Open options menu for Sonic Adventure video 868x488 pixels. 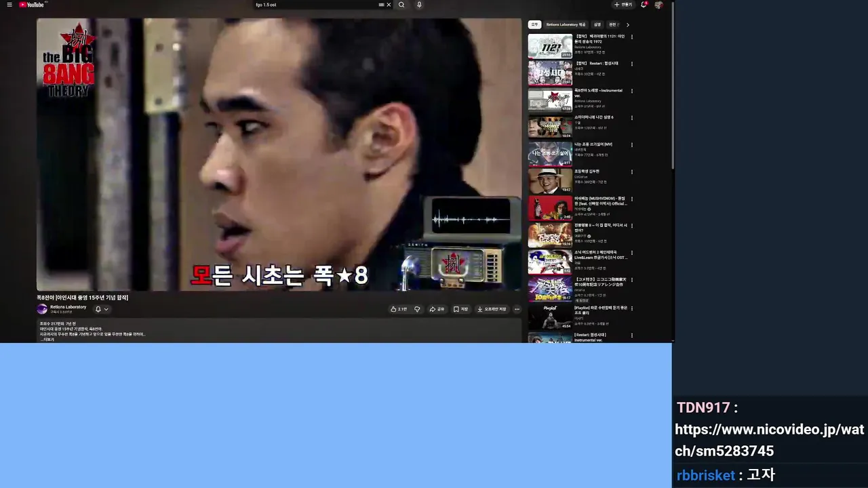(632, 253)
